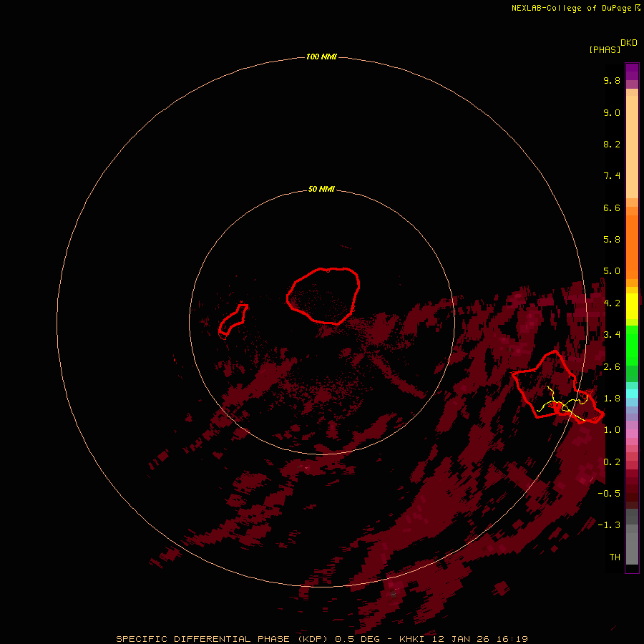Screen dimensions: 644x644
Task: Click the -0.5 value on the color scale
Action: pos(609,494)
